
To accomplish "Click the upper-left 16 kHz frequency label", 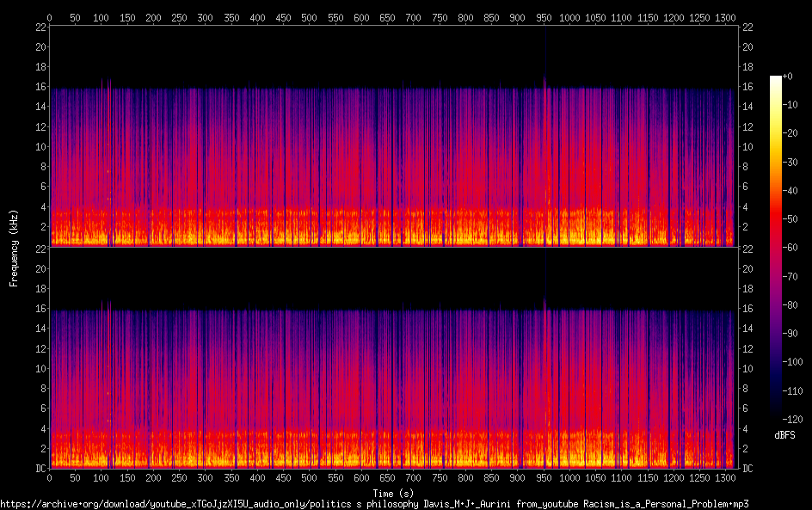I will [40, 87].
